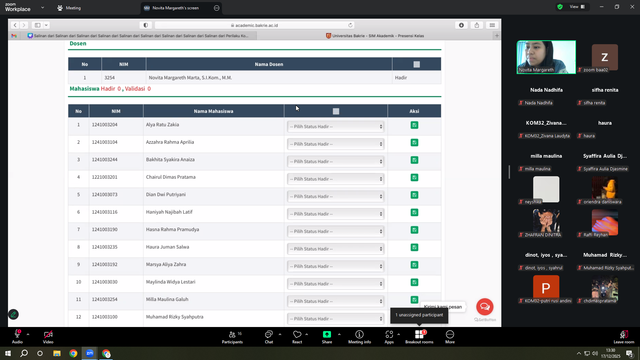
Task: Open Breakout rooms in Zoom toolbar
Action: pyautogui.click(x=419, y=337)
